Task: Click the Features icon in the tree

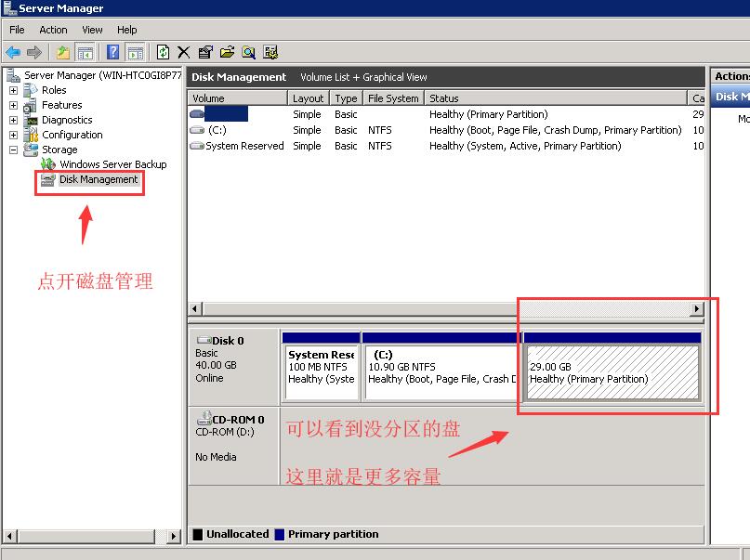Action: click(30, 105)
